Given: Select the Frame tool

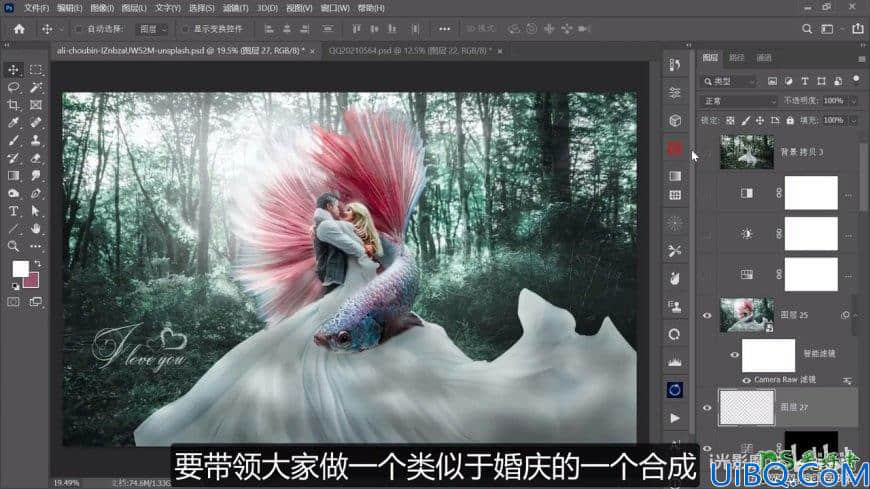Looking at the screenshot, I should (x=36, y=105).
